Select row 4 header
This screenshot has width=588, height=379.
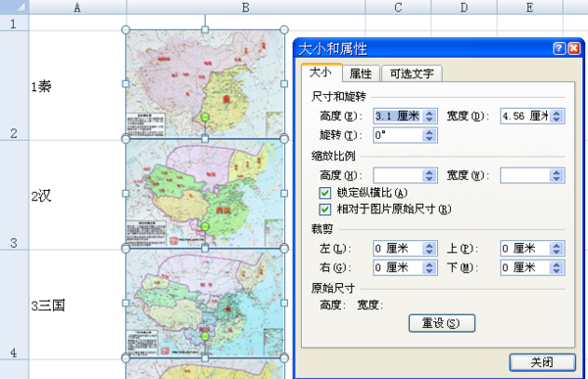click(x=14, y=305)
